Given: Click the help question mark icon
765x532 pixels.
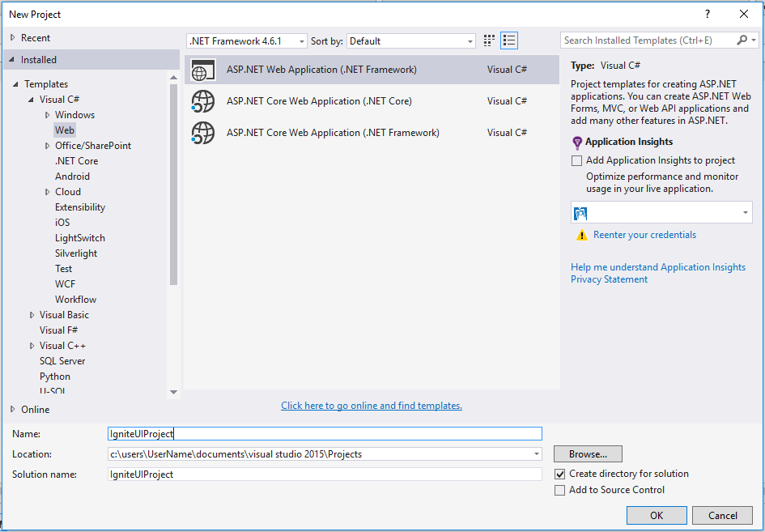Looking at the screenshot, I should 708,14.
